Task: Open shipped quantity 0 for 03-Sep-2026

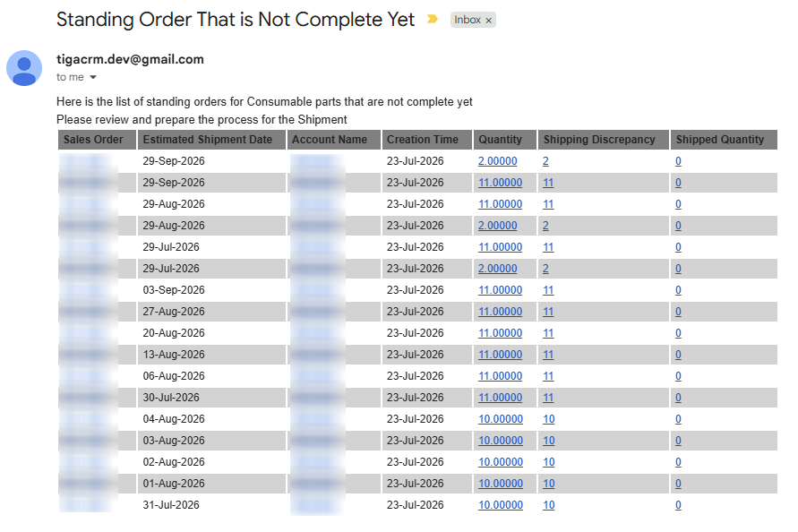Action: pyautogui.click(x=678, y=290)
